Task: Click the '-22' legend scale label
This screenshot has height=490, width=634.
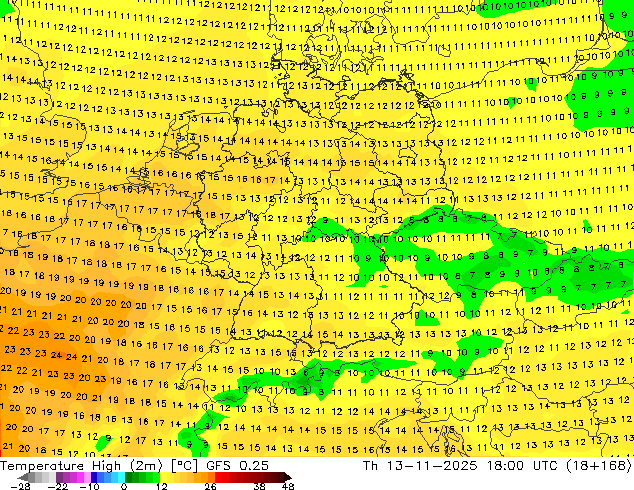Action: 57,486
